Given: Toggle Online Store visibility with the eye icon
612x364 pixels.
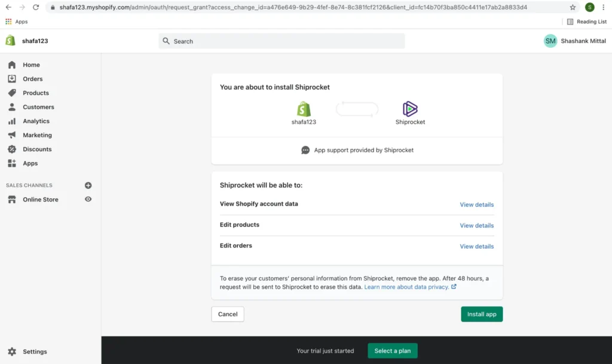Looking at the screenshot, I should 88,199.
